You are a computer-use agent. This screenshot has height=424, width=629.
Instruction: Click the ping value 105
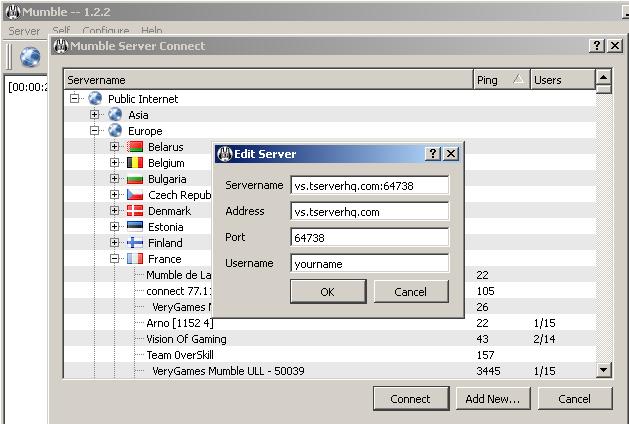pos(485,291)
